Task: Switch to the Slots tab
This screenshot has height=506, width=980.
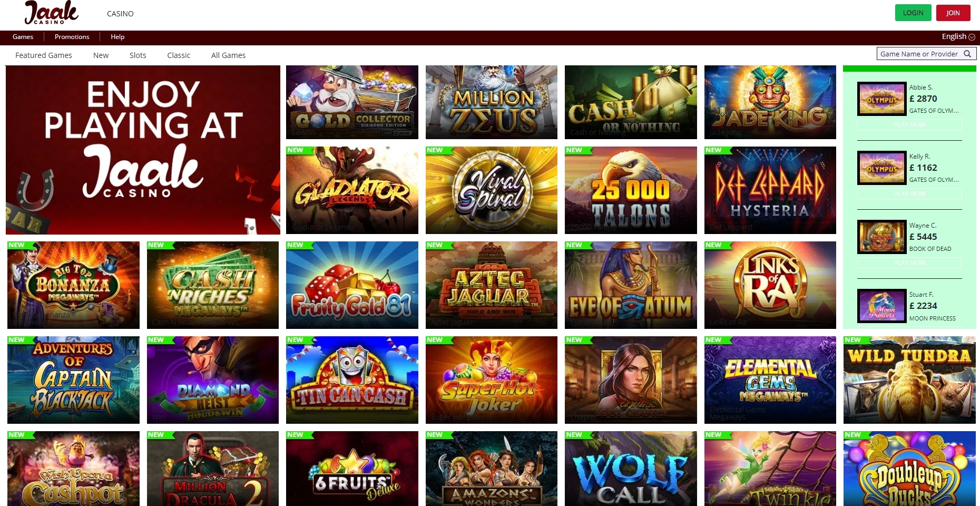Action: tap(138, 55)
